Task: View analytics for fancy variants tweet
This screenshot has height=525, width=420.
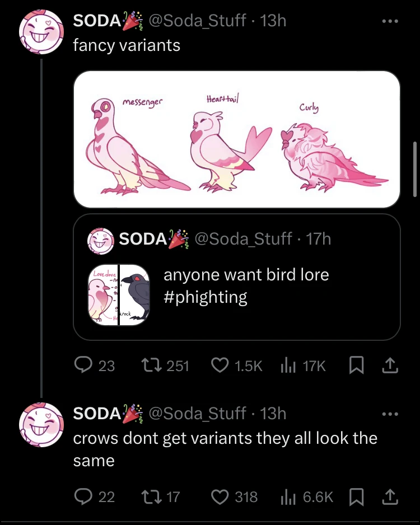Action: click(287, 365)
